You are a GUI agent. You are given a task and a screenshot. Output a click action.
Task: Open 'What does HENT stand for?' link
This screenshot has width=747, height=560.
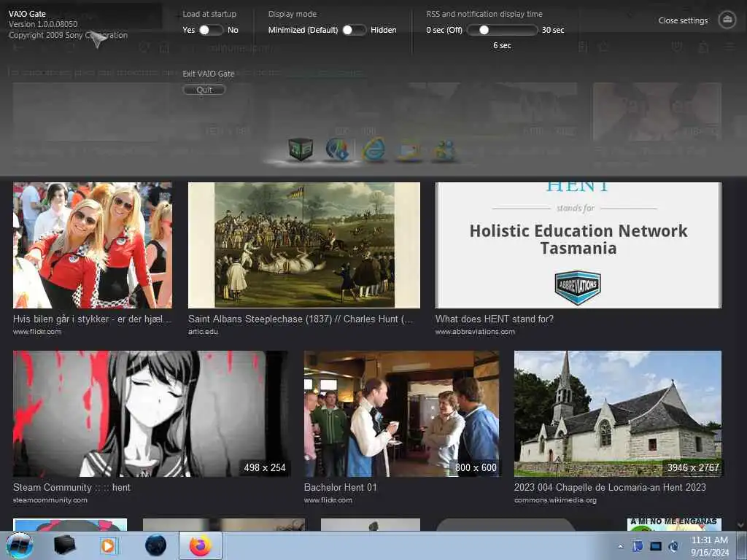[495, 319]
